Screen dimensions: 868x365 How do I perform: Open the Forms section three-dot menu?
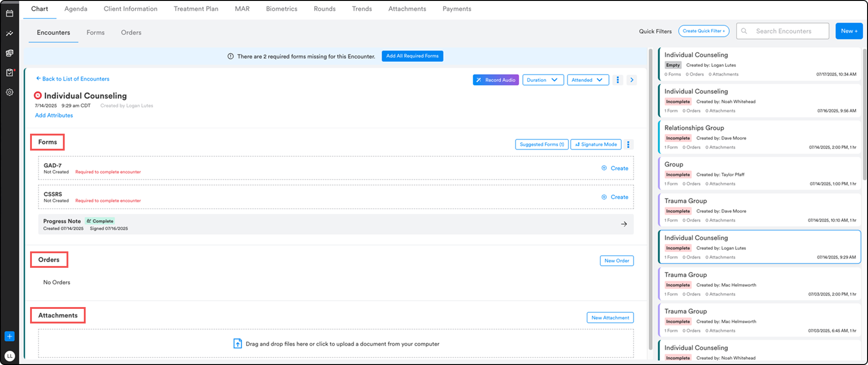[628, 145]
